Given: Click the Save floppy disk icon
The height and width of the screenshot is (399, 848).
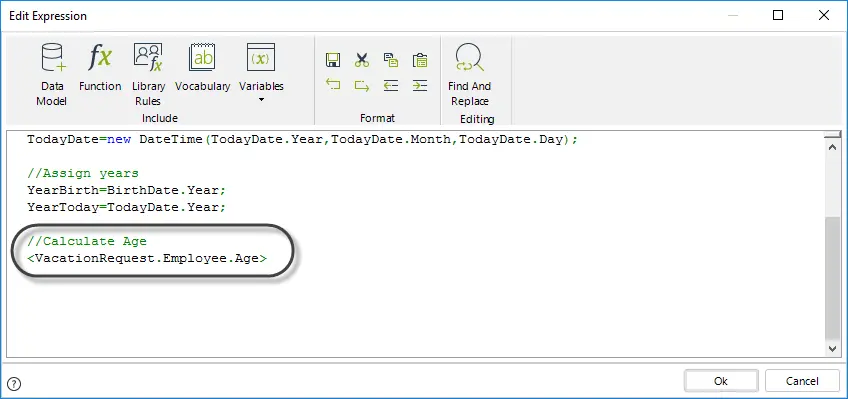Looking at the screenshot, I should pos(333,60).
